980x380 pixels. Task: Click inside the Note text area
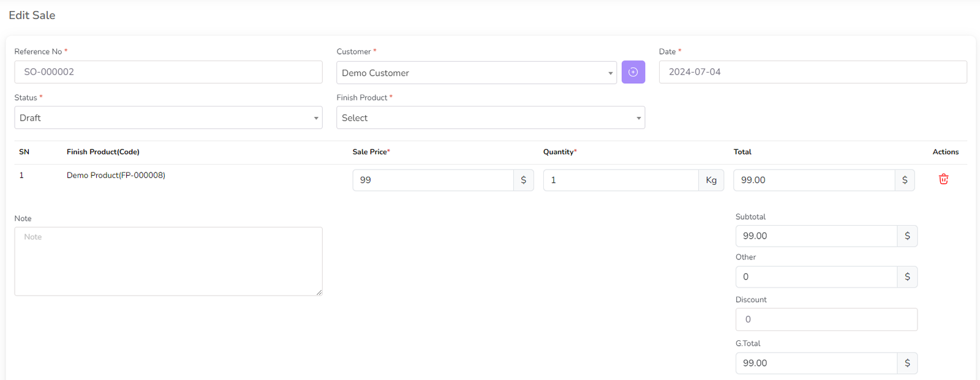[x=168, y=261]
